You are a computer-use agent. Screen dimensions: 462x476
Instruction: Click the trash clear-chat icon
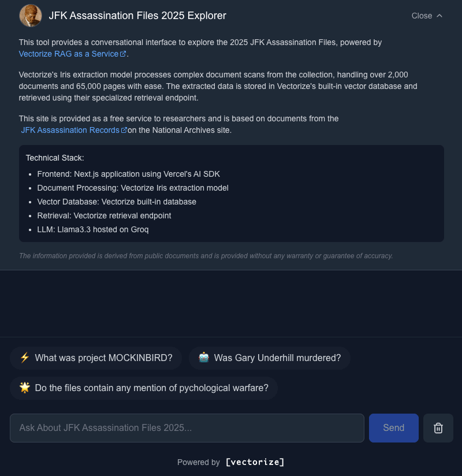[438, 428]
